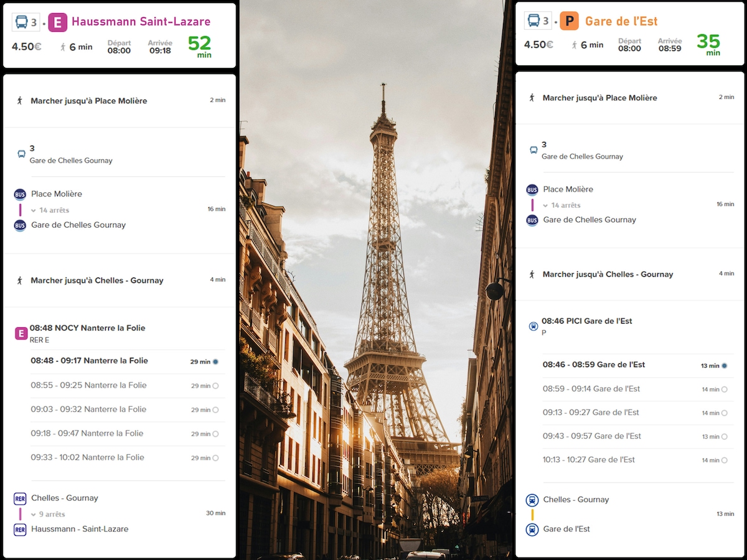Click the Eiffel Tower photo

coord(375,280)
